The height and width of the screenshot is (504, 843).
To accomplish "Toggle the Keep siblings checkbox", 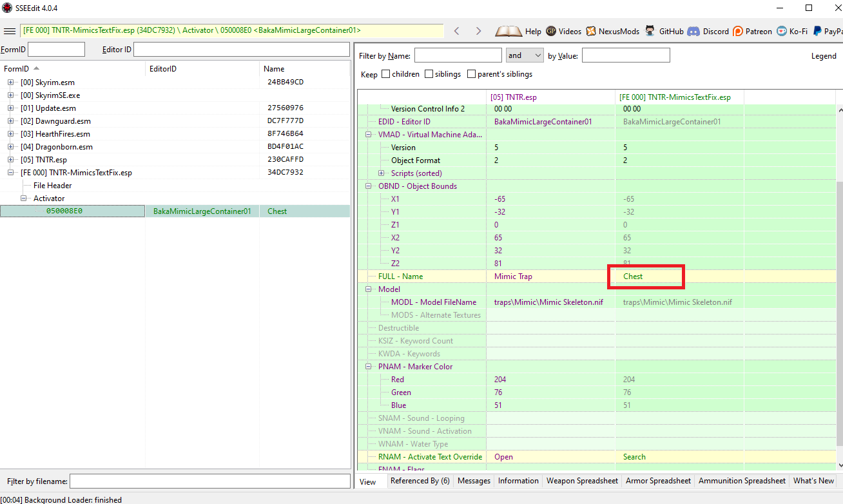I will click(x=429, y=74).
